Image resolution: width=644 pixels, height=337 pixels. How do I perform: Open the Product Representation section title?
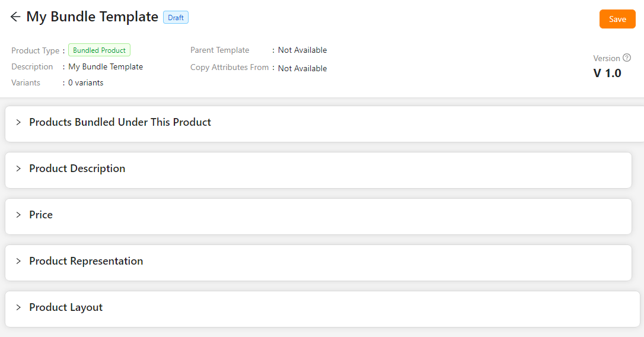click(86, 261)
